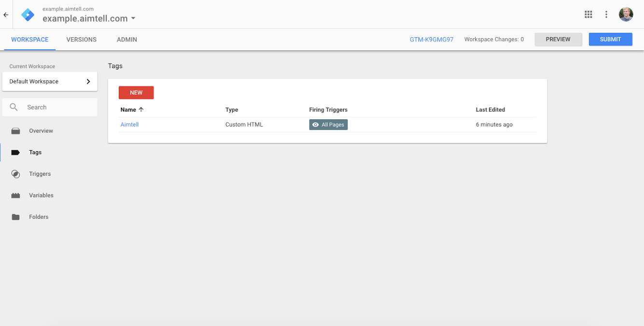Click into the Search input field
This screenshot has width=644, height=326.
[50, 107]
